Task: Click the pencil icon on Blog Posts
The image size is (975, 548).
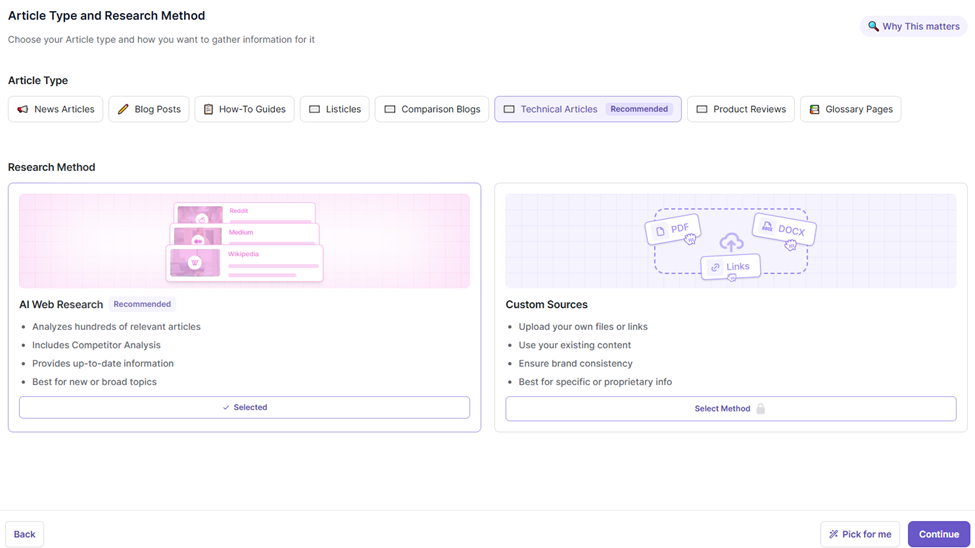Action: [123, 109]
